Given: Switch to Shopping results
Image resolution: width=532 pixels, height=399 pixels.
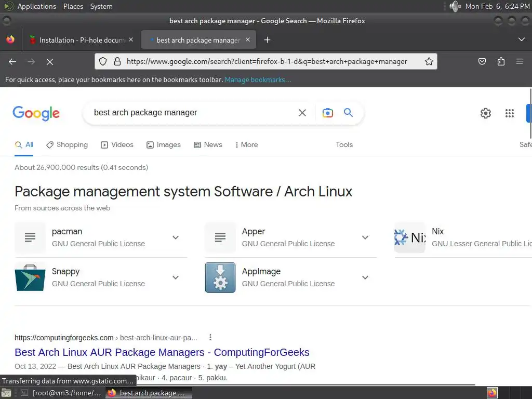Looking at the screenshot, I should point(67,145).
